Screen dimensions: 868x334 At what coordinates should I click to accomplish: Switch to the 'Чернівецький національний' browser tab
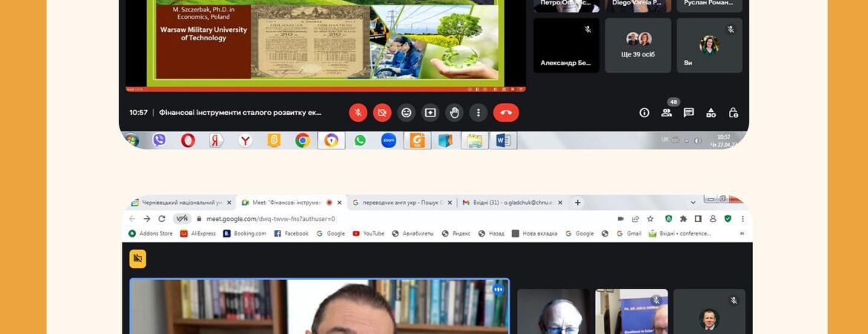(x=181, y=203)
